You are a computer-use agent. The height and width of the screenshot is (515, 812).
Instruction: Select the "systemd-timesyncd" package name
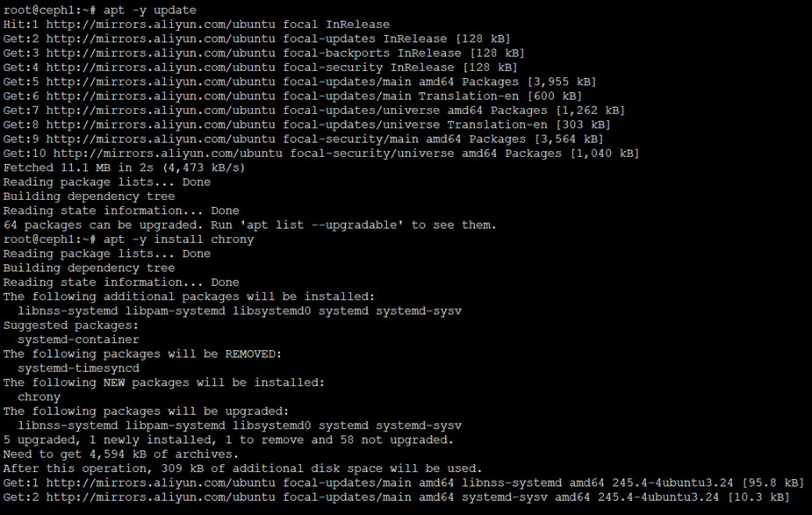point(78,368)
